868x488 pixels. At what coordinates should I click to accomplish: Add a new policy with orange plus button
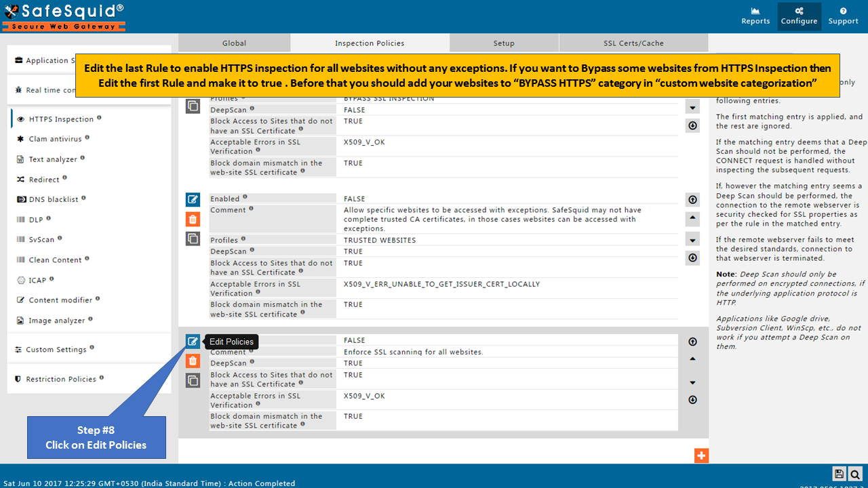tap(701, 456)
